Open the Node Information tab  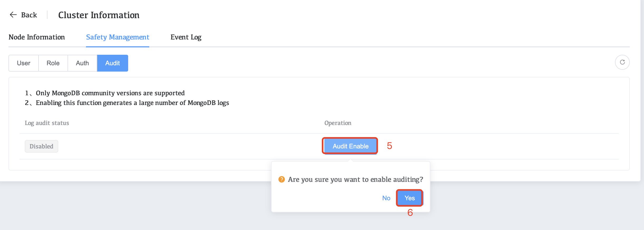coord(37,37)
